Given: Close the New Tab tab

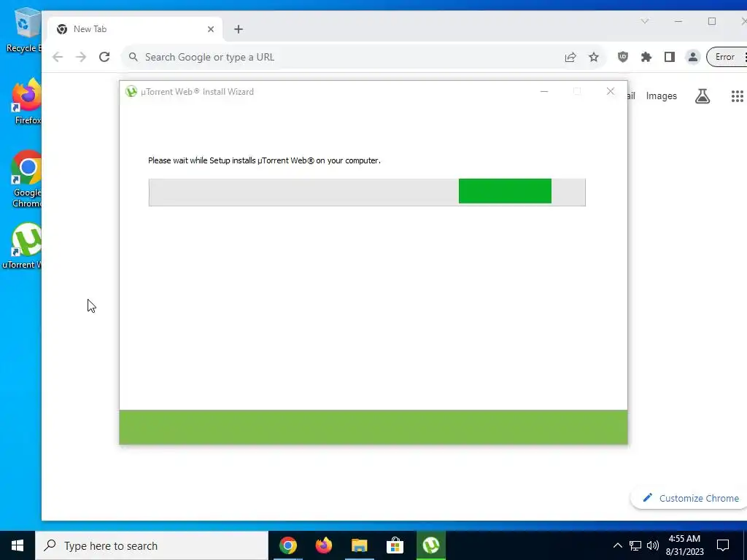Looking at the screenshot, I should pyautogui.click(x=211, y=29).
